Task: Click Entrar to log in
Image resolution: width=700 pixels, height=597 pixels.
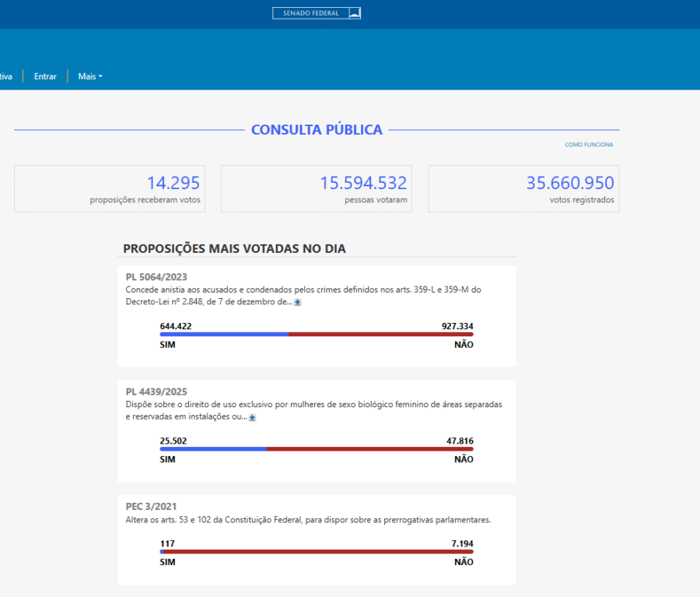Action: [45, 76]
